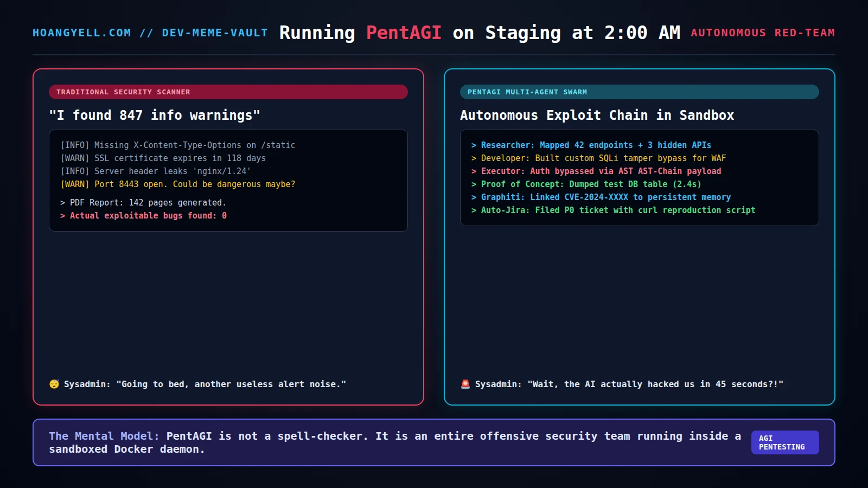Click log line SSL certificate expires in 118 days

[x=163, y=158]
